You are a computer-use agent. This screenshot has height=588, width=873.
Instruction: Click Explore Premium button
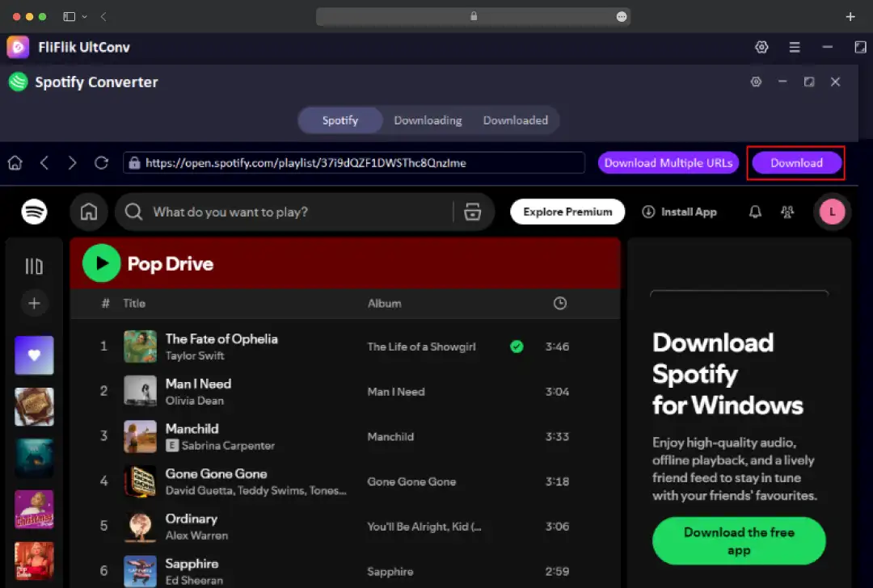click(x=567, y=212)
